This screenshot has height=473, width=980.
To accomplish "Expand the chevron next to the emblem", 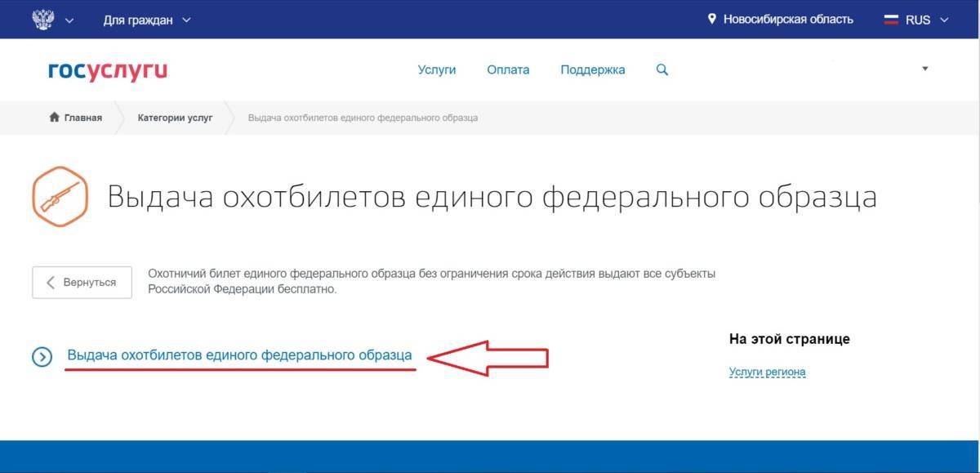I will point(69,20).
